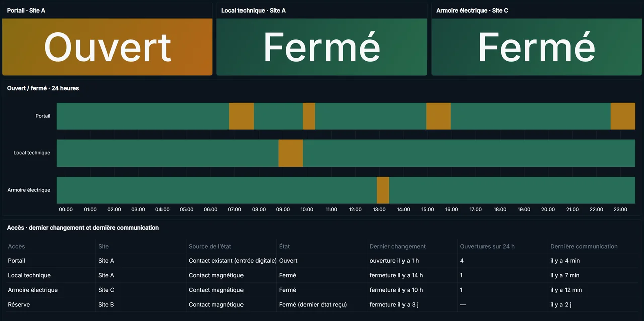Click the "Portail · Site A" panel title

[x=26, y=10]
